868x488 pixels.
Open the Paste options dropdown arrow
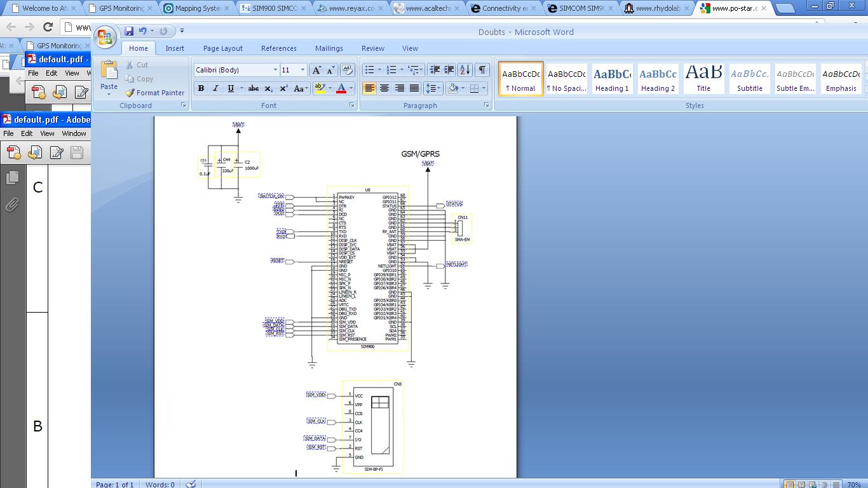109,95
